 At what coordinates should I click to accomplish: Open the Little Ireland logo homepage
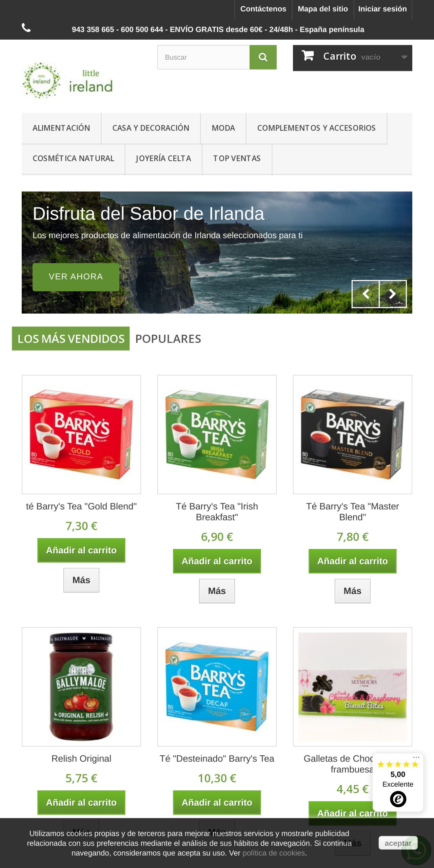(67, 81)
